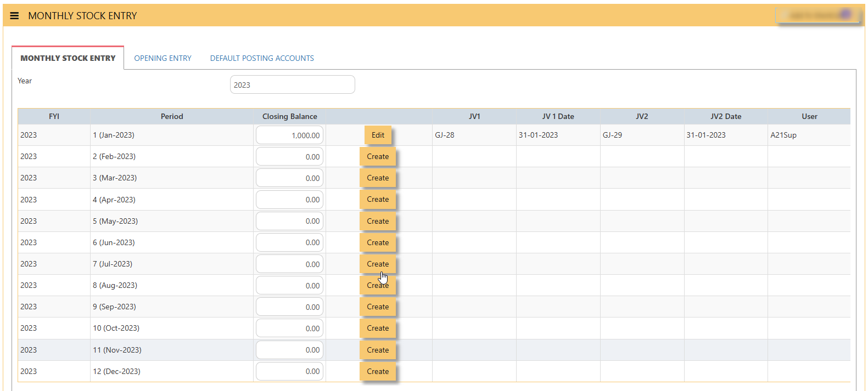Focus the Feb-2023 closing balance field

click(289, 156)
